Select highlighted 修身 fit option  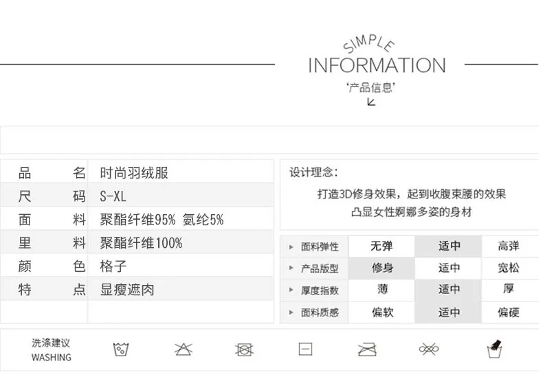tap(381, 268)
